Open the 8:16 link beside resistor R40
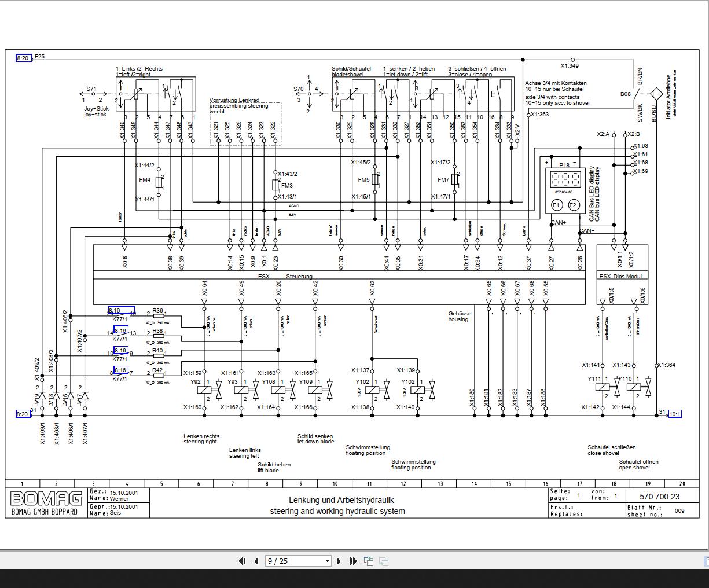Screen dimensions: 709x588 coord(121,350)
